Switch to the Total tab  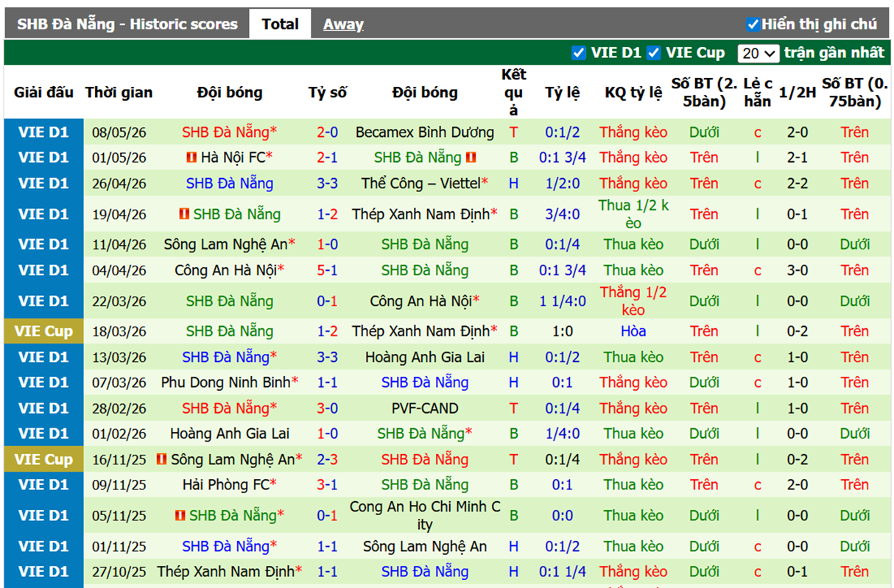280,24
